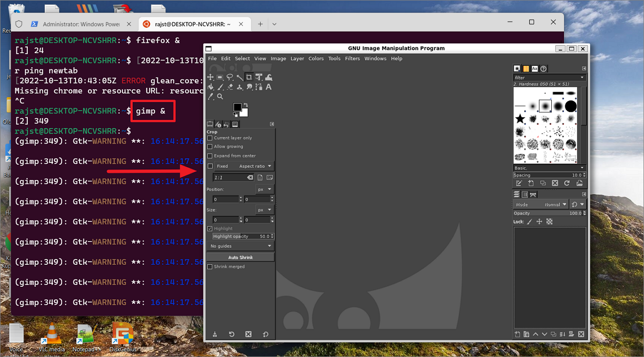Screen dimensions: 644x357
Task: Switch to the Fonts tab
Action: pyautogui.click(x=535, y=69)
